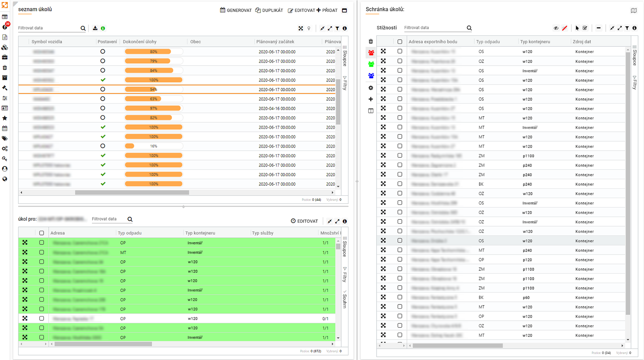Click map marker icon in seznam úkolů toolbar

point(309,28)
